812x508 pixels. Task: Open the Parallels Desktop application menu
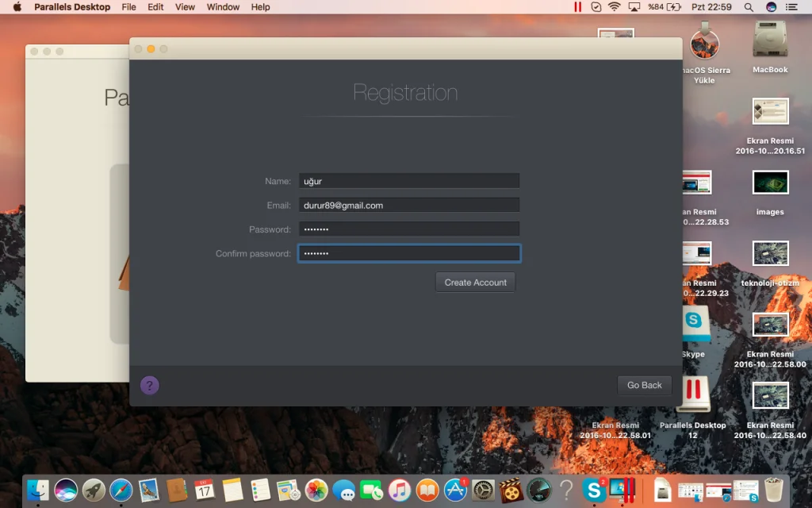(x=72, y=7)
